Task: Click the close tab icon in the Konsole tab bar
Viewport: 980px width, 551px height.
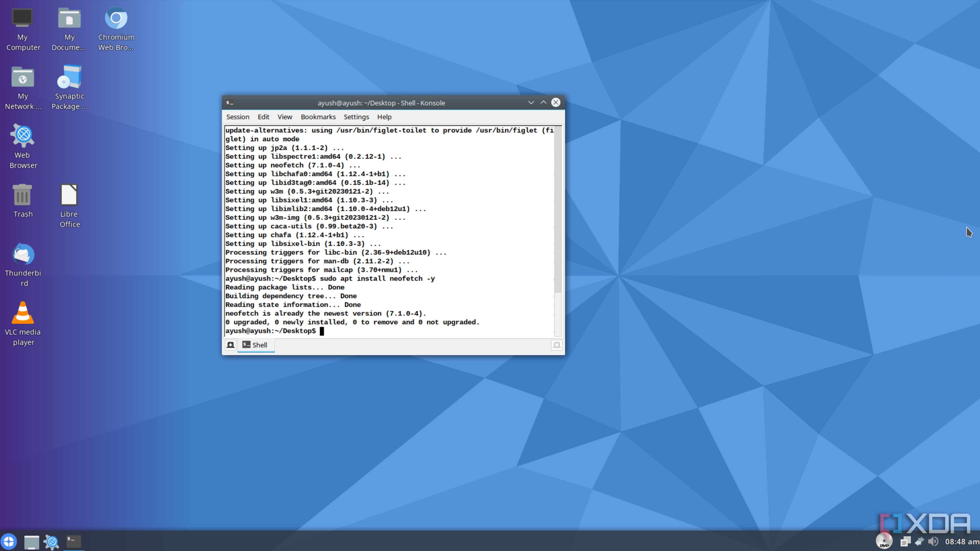Action: click(x=557, y=345)
